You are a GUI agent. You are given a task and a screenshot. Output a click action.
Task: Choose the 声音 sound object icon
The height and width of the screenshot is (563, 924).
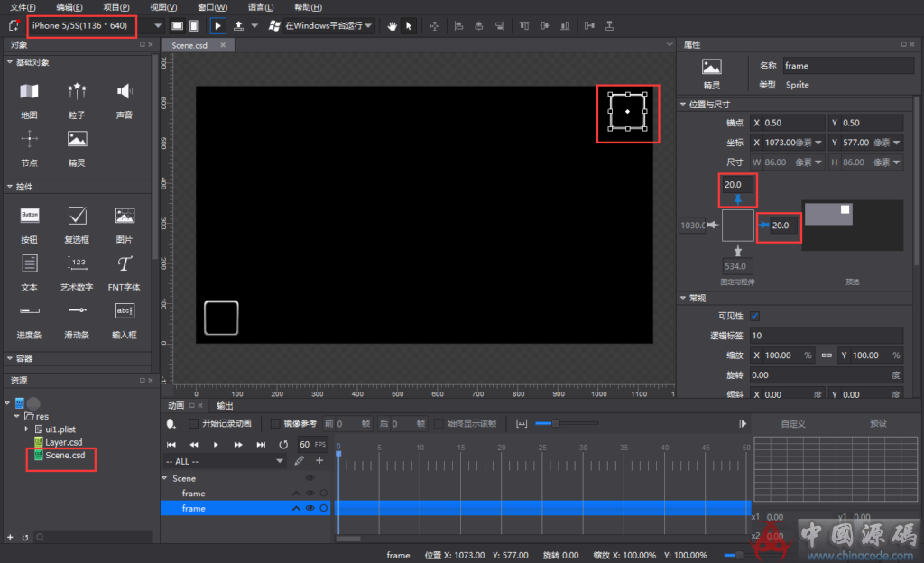[125, 92]
